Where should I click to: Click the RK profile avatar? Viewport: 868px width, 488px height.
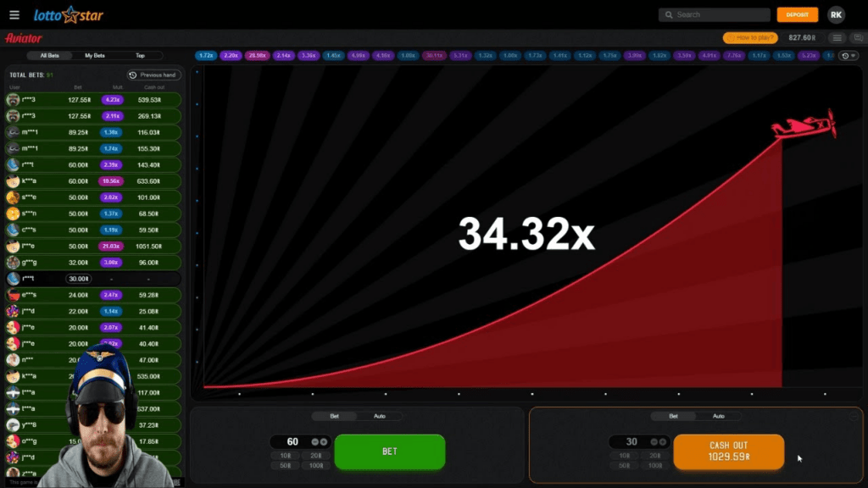(x=836, y=14)
